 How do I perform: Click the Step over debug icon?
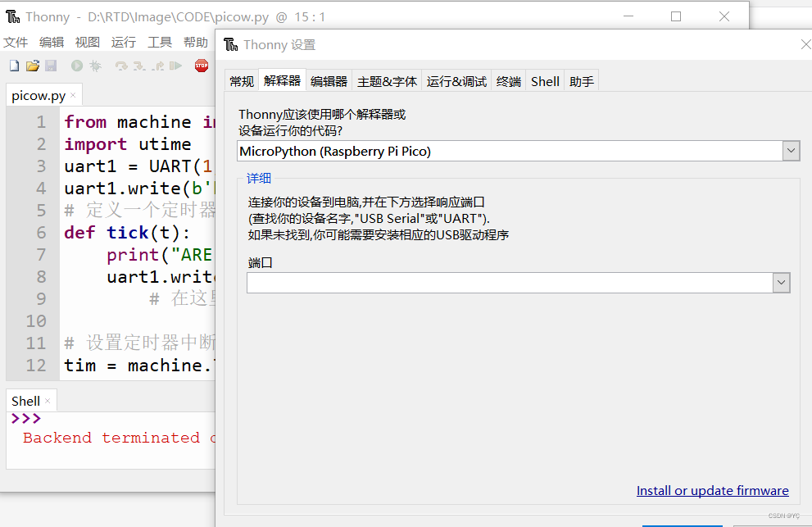pos(121,66)
